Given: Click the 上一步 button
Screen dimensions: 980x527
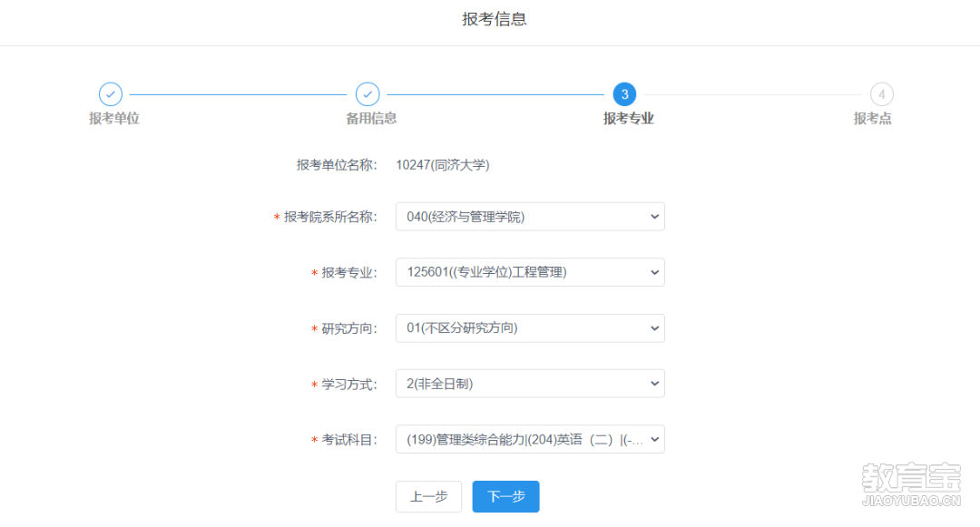Looking at the screenshot, I should coord(428,496).
